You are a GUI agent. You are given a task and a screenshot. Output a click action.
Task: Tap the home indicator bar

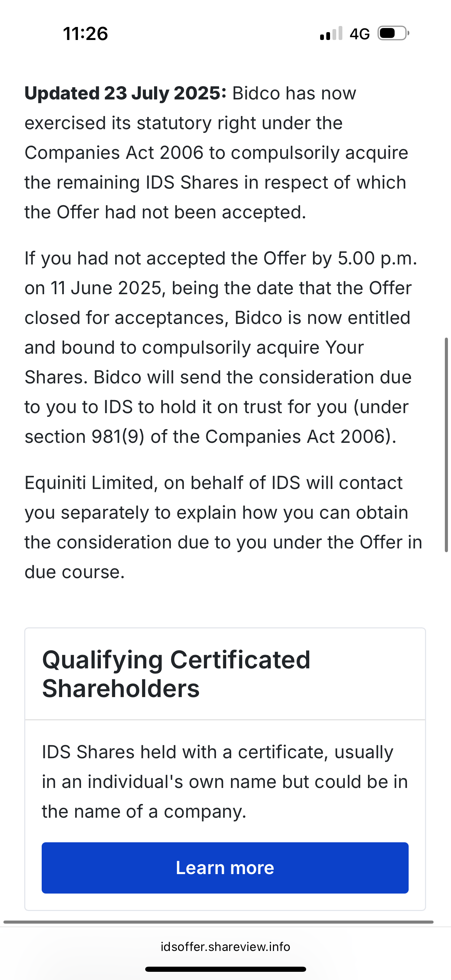(x=225, y=969)
